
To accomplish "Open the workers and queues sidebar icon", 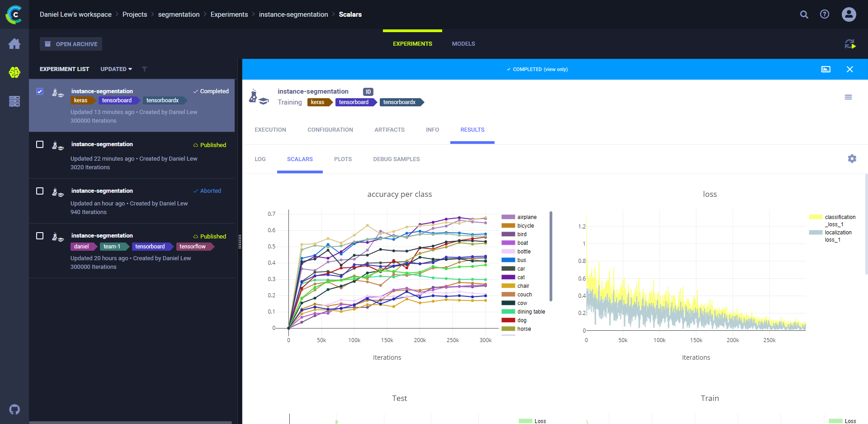I will coord(14,101).
